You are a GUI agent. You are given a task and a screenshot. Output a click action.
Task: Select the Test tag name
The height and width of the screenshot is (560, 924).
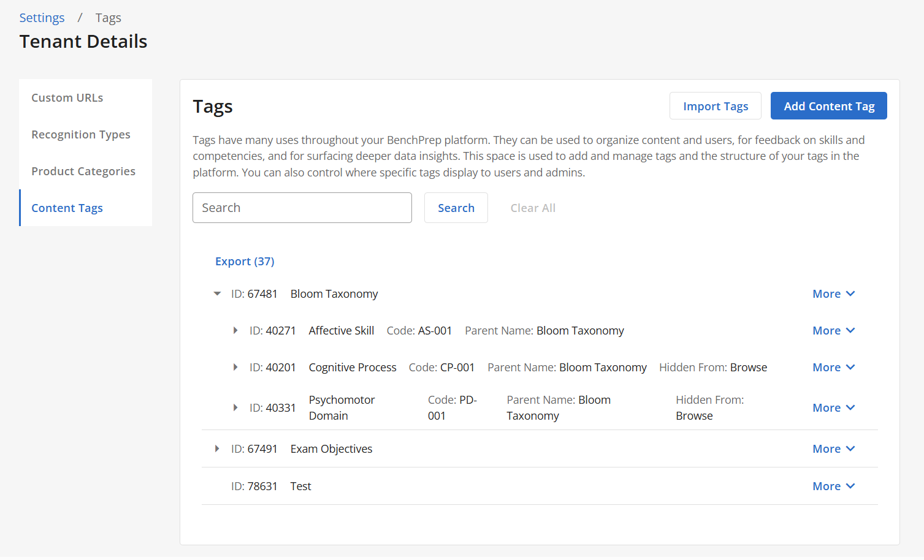pyautogui.click(x=300, y=486)
